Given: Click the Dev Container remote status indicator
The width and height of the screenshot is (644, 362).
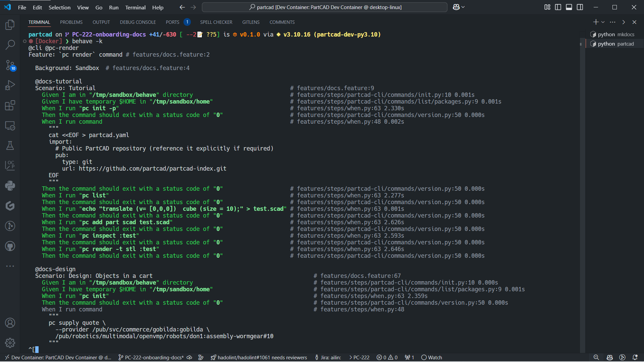Looking at the screenshot, I should [58, 357].
